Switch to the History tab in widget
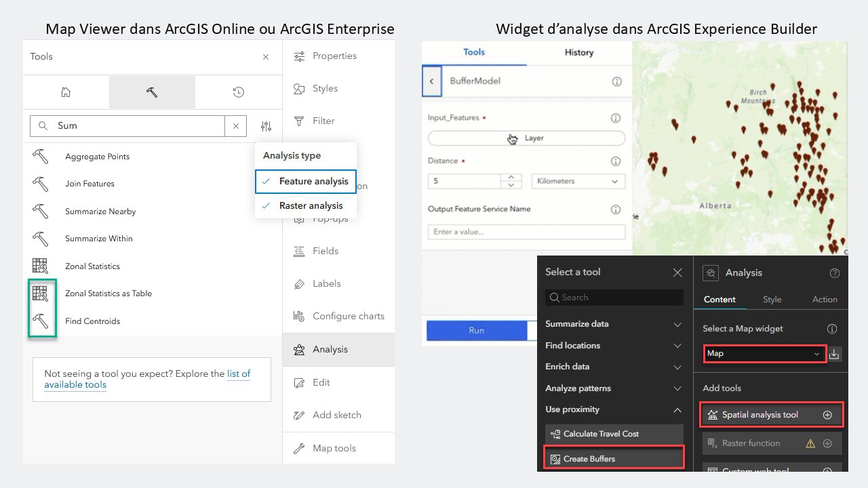 point(579,52)
